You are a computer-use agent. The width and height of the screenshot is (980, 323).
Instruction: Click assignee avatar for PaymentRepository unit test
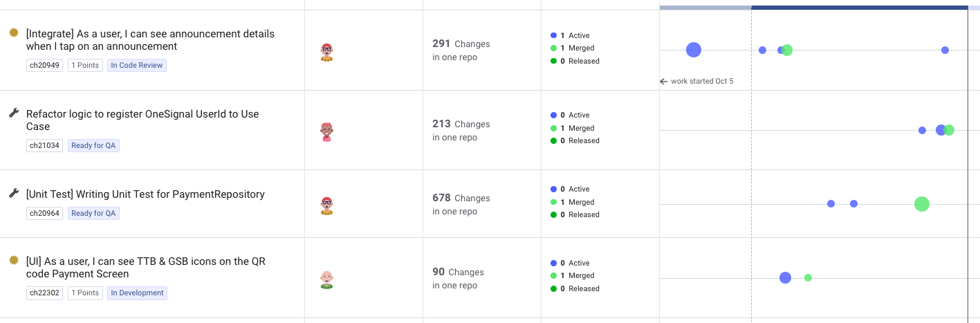(x=327, y=205)
